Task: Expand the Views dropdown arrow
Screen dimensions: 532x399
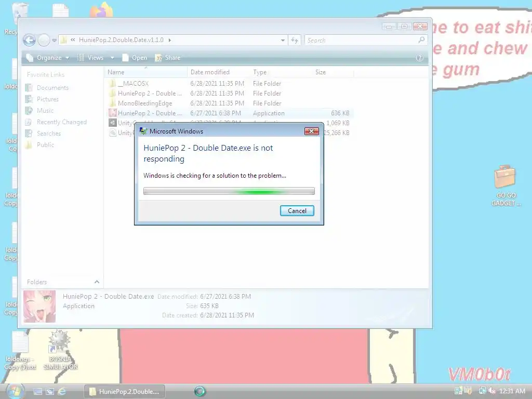Action: pyautogui.click(x=112, y=58)
